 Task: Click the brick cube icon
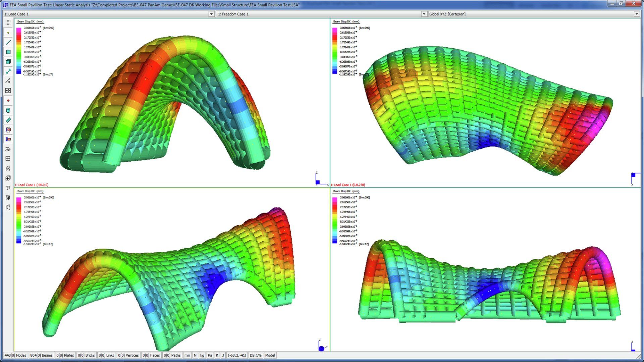(x=8, y=62)
